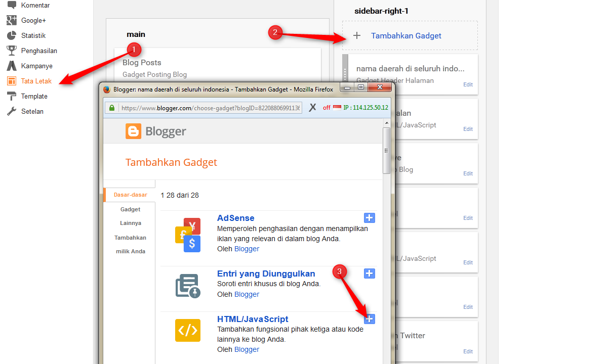Image resolution: width=611 pixels, height=364 pixels.
Task: Switch to the Tambahkan milik Anda tab
Action: point(130,244)
